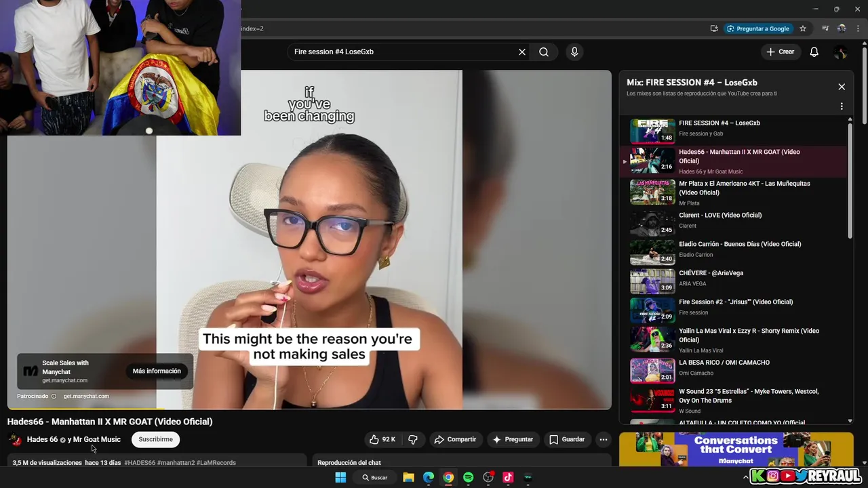Click the #manhattan2 hashtag
This screenshot has height=488, width=868.
pyautogui.click(x=176, y=462)
